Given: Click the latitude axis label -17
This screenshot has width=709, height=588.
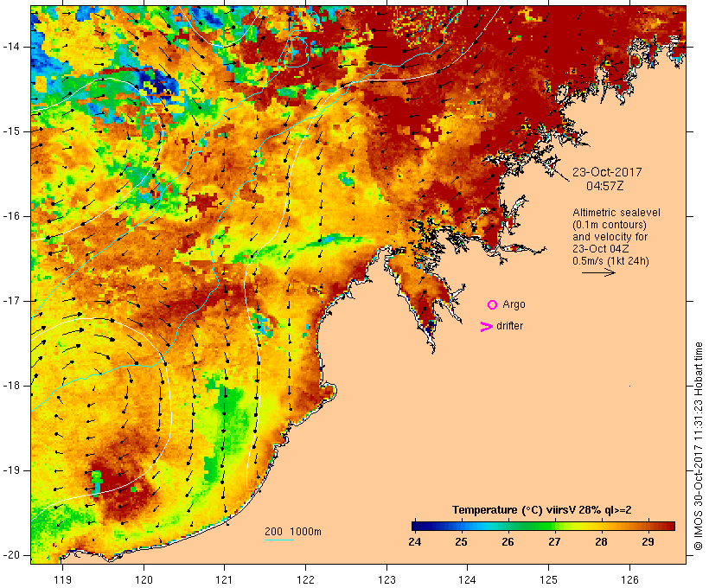Looking at the screenshot, I should [x=11, y=301].
